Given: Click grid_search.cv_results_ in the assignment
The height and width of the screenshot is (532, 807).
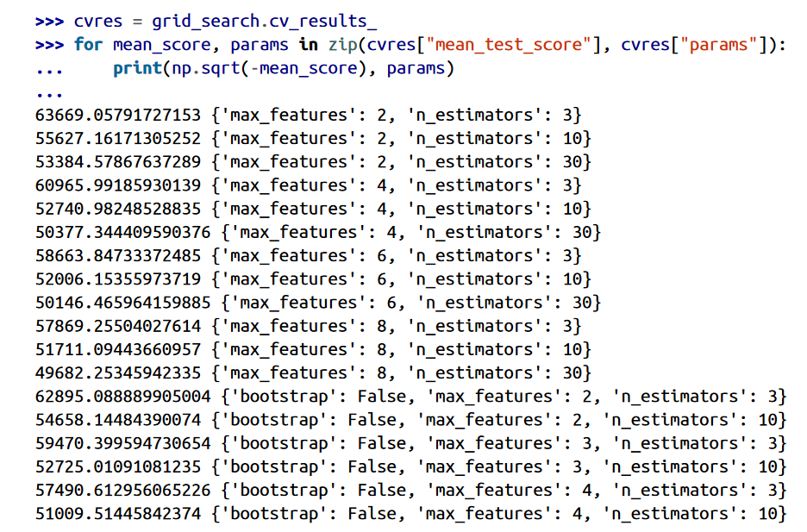Looking at the screenshot, I should 265,22.
